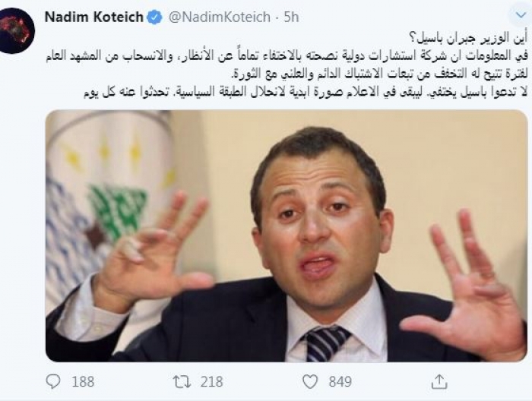532x401 pixels.
Task: Click the 188 replies count
Action: tap(83, 382)
